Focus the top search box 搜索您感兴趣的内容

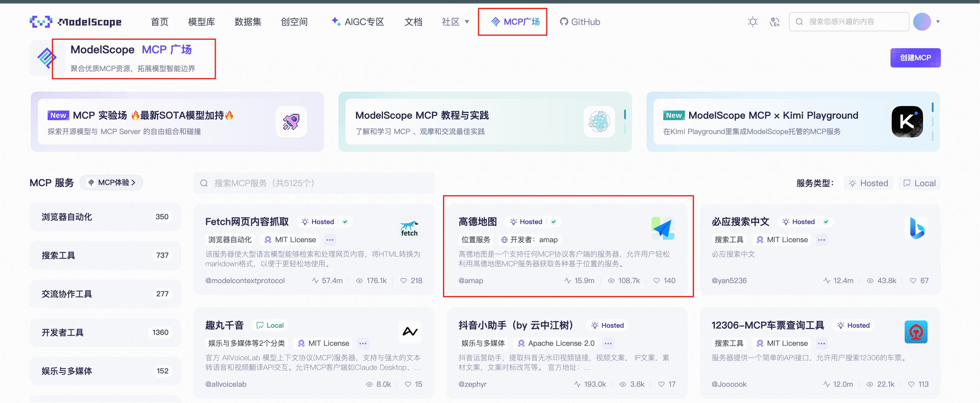tap(849, 22)
